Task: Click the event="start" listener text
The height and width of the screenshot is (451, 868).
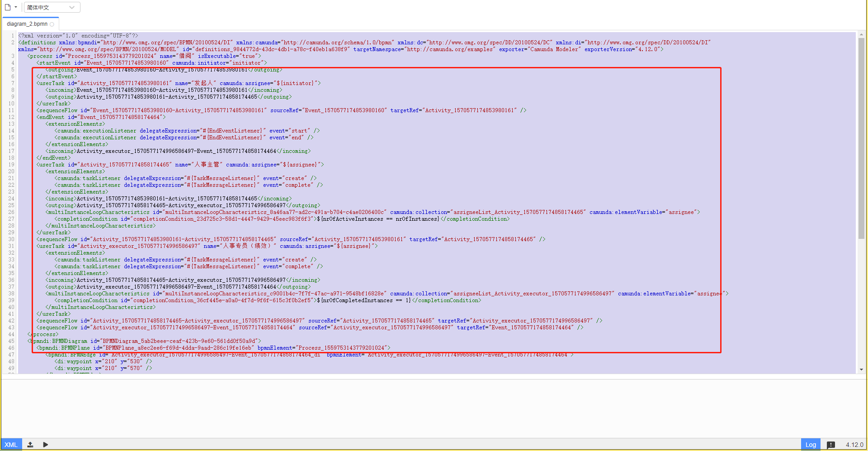Action: point(290,131)
